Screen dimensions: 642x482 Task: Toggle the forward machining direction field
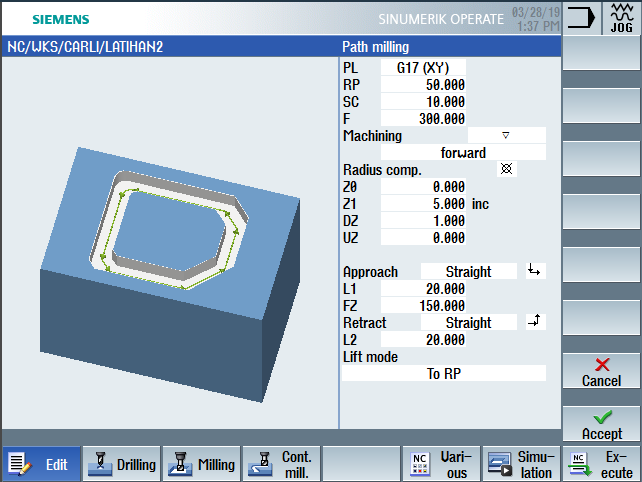pyautogui.click(x=463, y=152)
